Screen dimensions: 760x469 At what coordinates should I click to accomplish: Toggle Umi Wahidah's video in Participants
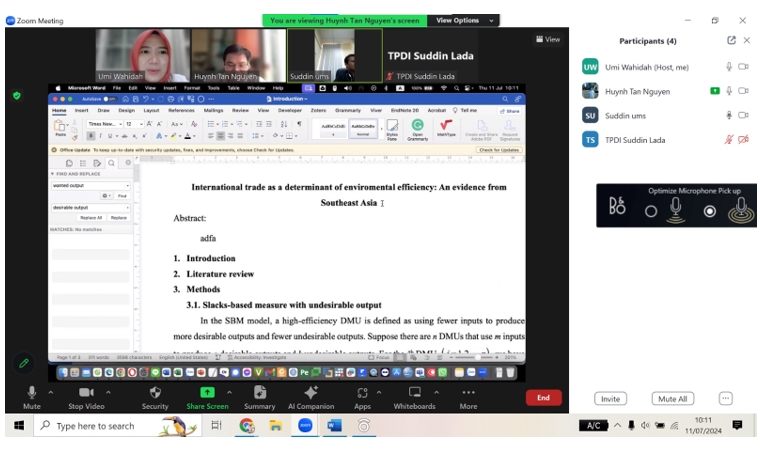744,67
